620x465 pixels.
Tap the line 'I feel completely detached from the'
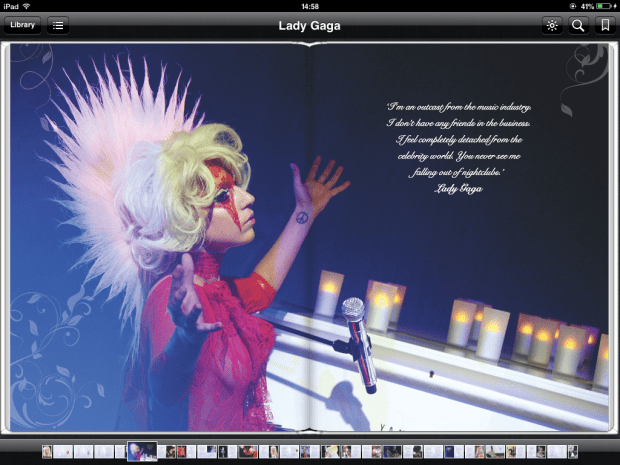click(459, 140)
